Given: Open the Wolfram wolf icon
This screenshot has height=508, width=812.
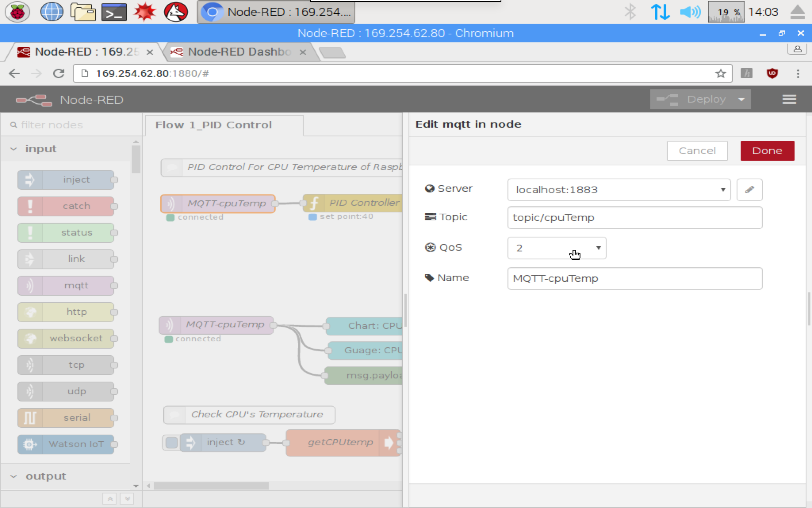Looking at the screenshot, I should 176,12.
